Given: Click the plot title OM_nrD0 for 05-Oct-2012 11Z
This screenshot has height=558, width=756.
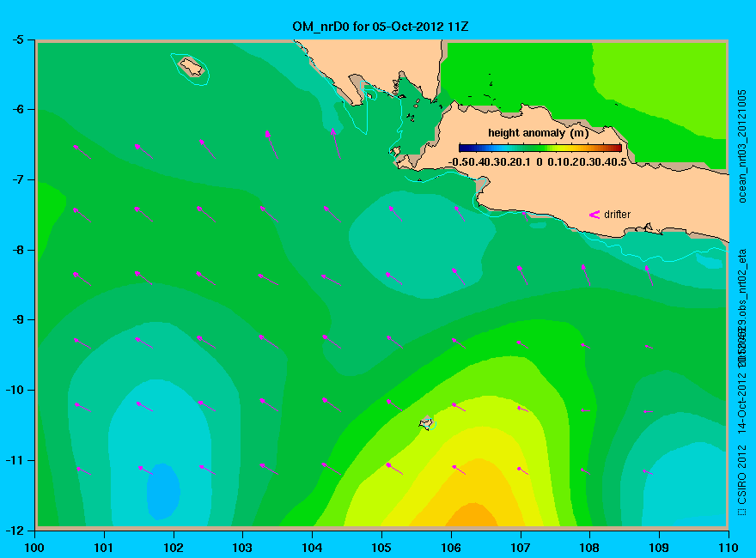Looking at the screenshot, I should pyautogui.click(x=380, y=27).
